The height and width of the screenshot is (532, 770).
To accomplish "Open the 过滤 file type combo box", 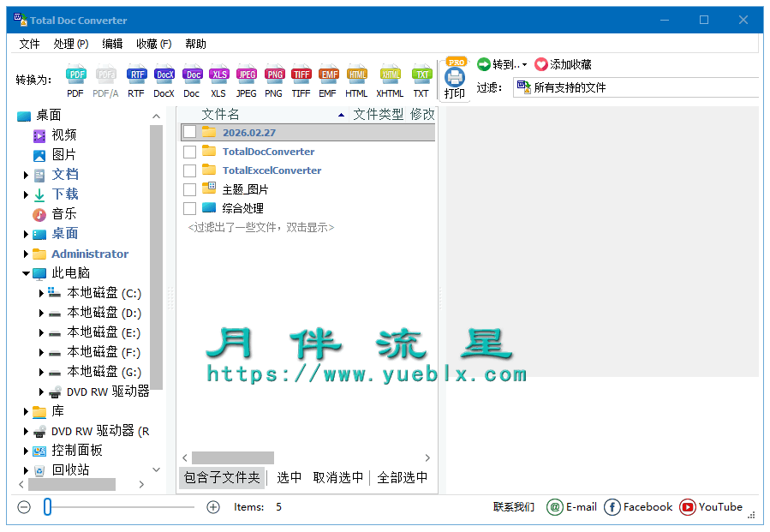I will pyautogui.click(x=636, y=87).
